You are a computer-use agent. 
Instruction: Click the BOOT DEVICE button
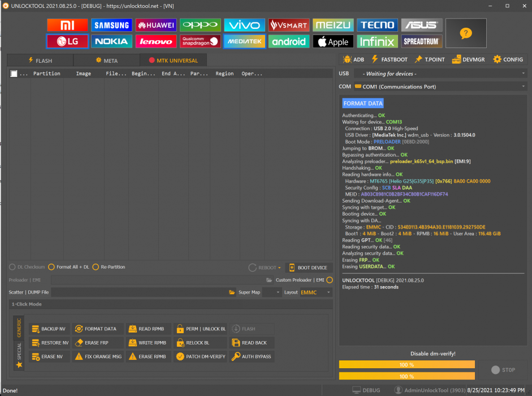point(309,268)
